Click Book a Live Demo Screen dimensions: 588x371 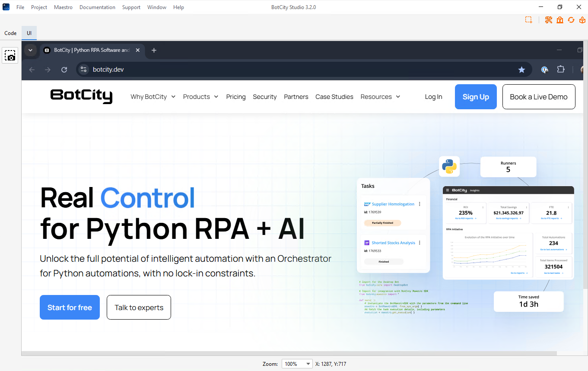pyautogui.click(x=539, y=97)
